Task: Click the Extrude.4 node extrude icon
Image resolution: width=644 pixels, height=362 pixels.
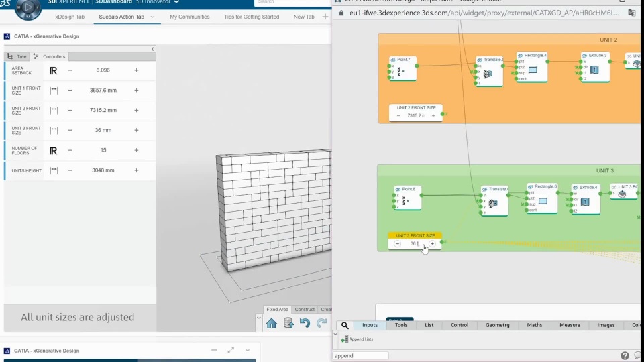Action: [x=585, y=202]
